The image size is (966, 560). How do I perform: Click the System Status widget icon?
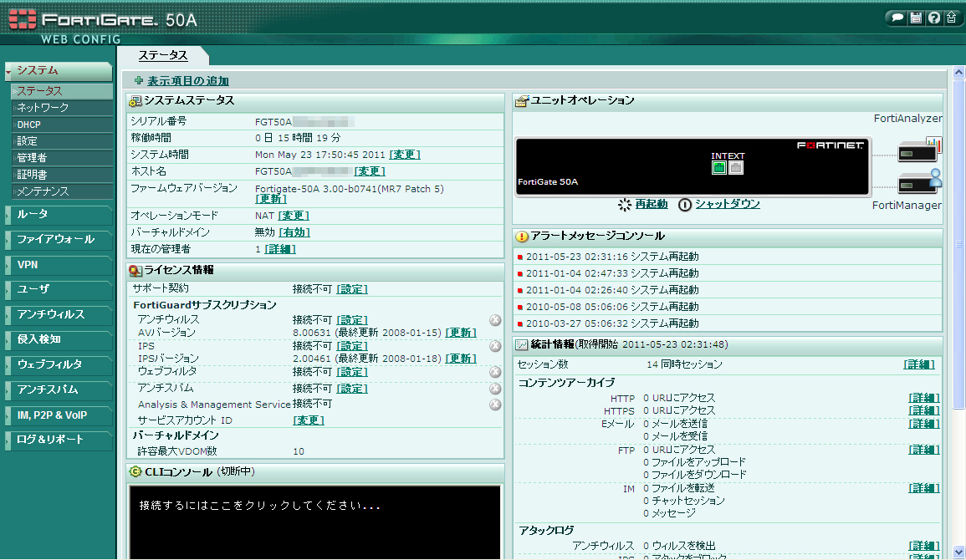click(135, 101)
